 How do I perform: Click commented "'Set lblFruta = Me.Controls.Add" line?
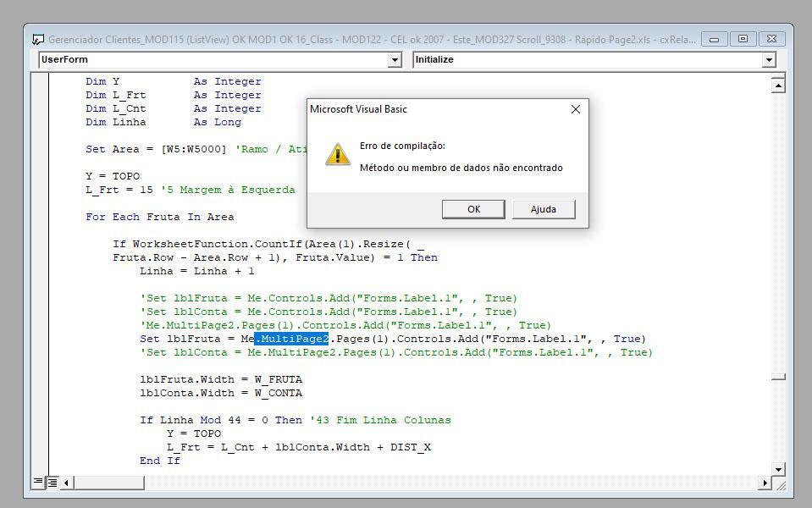coord(329,298)
